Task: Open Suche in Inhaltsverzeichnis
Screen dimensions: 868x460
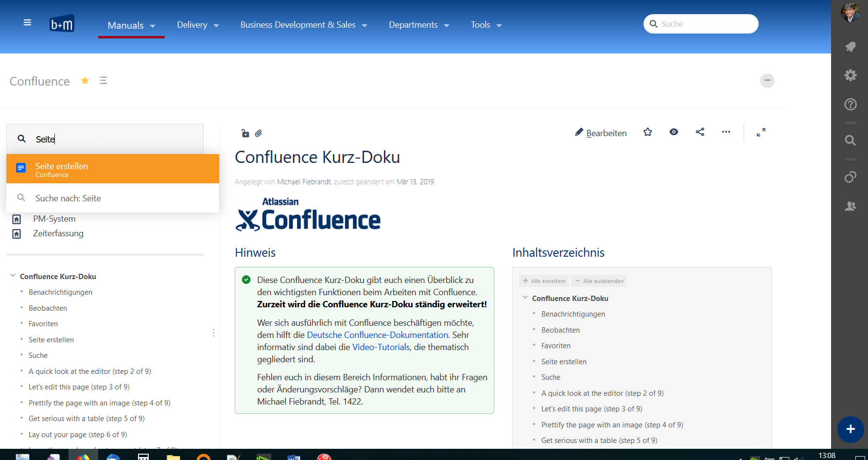Action: 551,377
